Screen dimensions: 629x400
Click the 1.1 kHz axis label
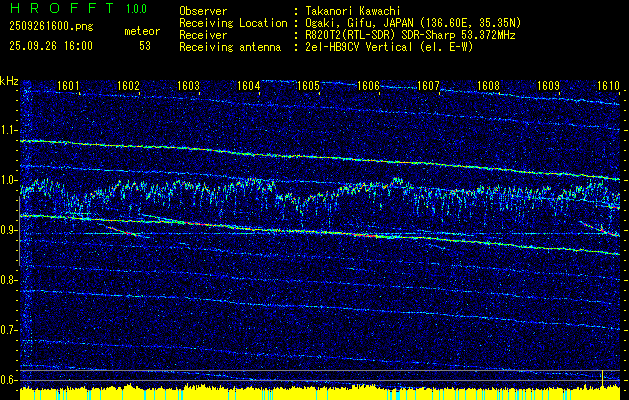tap(9, 130)
